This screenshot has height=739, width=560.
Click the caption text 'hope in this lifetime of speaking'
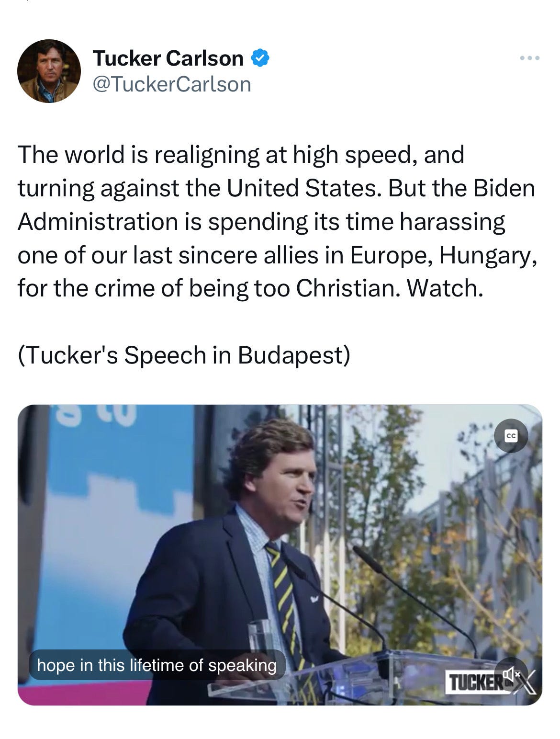click(x=157, y=665)
